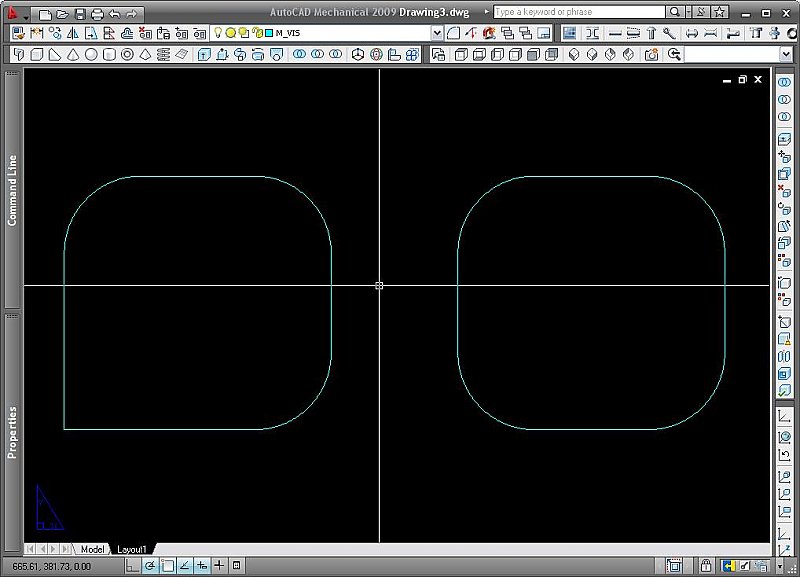Select the Extrude tool
Screen dimensions: 800x577
tap(204, 54)
